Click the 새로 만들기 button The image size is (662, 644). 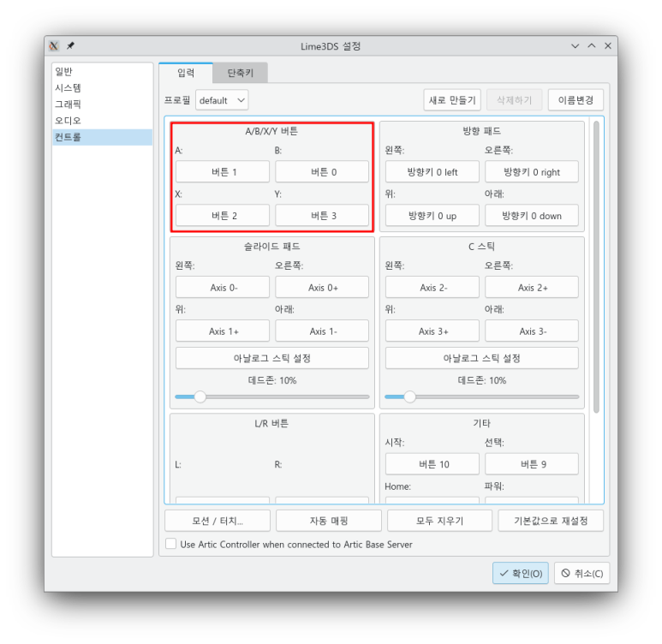(x=452, y=100)
